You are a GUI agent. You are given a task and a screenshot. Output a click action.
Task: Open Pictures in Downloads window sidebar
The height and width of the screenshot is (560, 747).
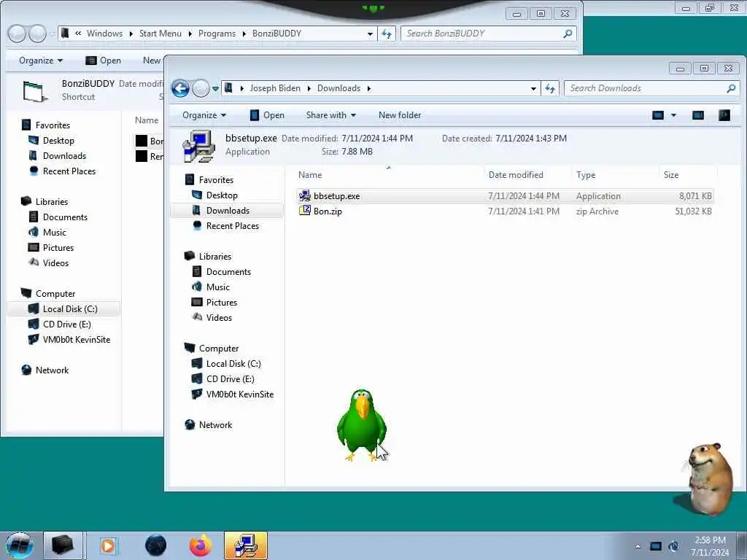click(222, 303)
